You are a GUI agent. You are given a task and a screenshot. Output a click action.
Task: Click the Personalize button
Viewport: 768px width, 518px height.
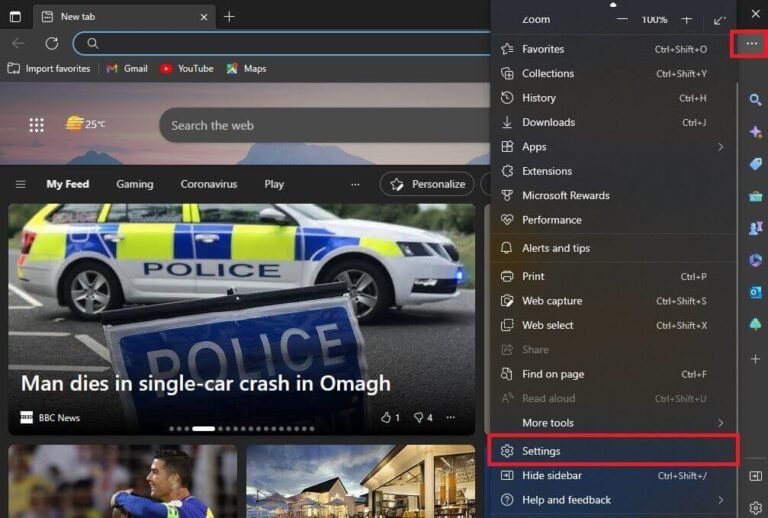(427, 184)
